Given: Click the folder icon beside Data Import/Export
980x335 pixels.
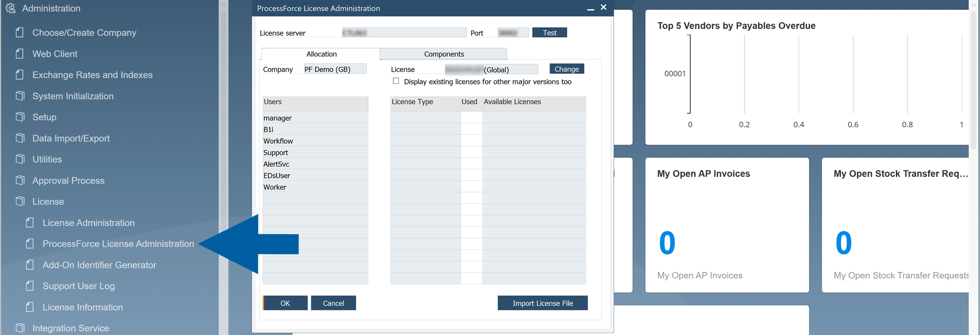Looking at the screenshot, I should 20,138.
